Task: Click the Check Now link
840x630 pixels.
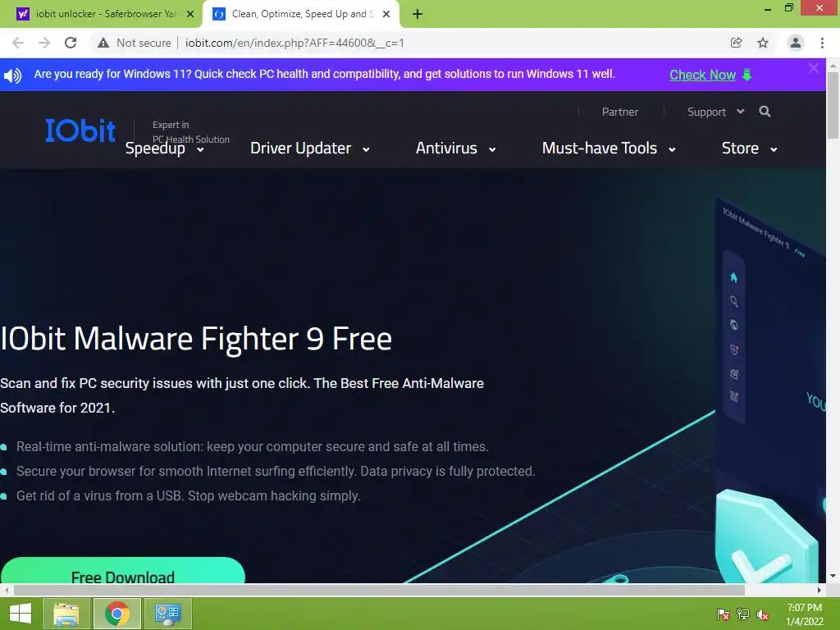Action: tap(702, 75)
